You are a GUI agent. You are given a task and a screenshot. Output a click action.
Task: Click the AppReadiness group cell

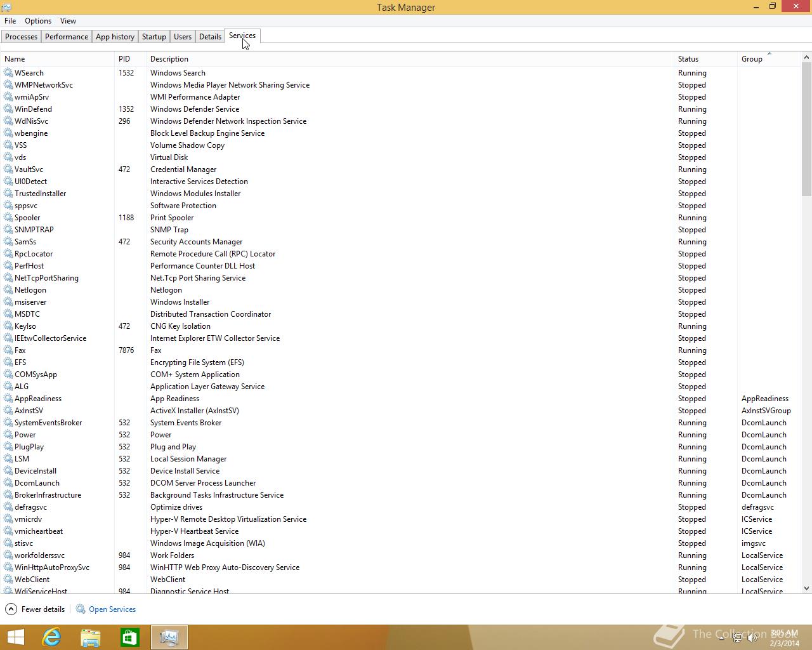[765, 399]
